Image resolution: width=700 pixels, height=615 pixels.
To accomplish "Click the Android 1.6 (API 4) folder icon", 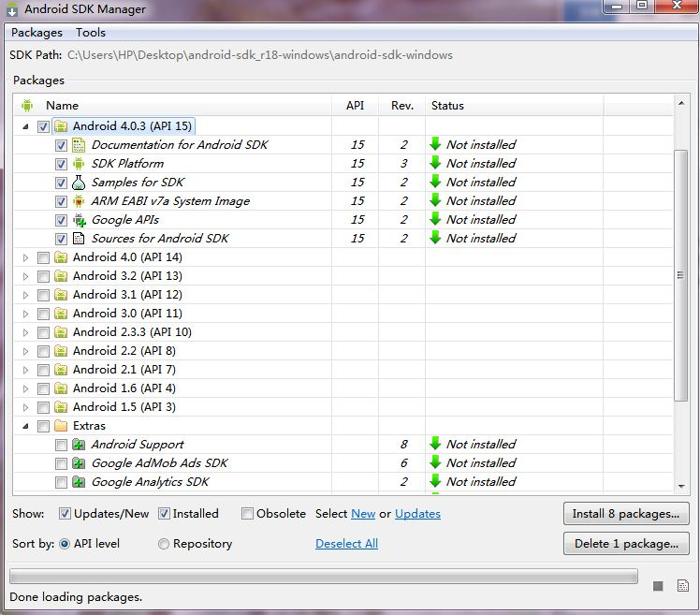I will 61,388.
